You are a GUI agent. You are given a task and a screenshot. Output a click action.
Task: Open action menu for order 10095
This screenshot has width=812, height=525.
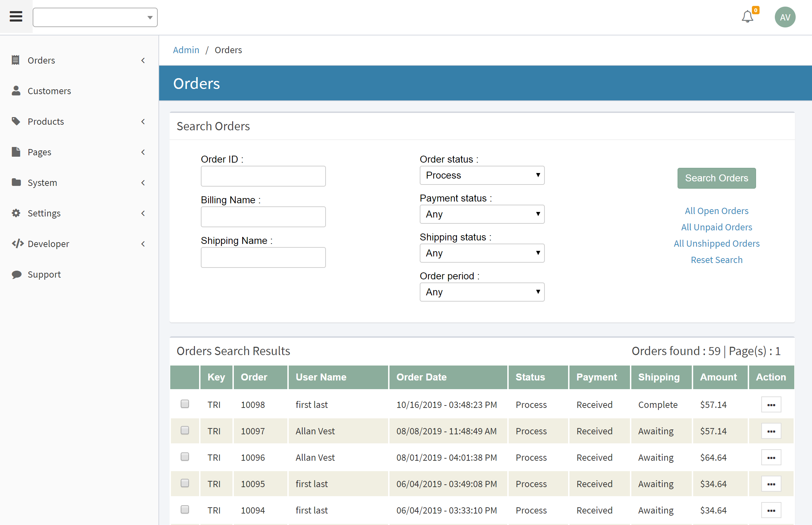coord(771,484)
